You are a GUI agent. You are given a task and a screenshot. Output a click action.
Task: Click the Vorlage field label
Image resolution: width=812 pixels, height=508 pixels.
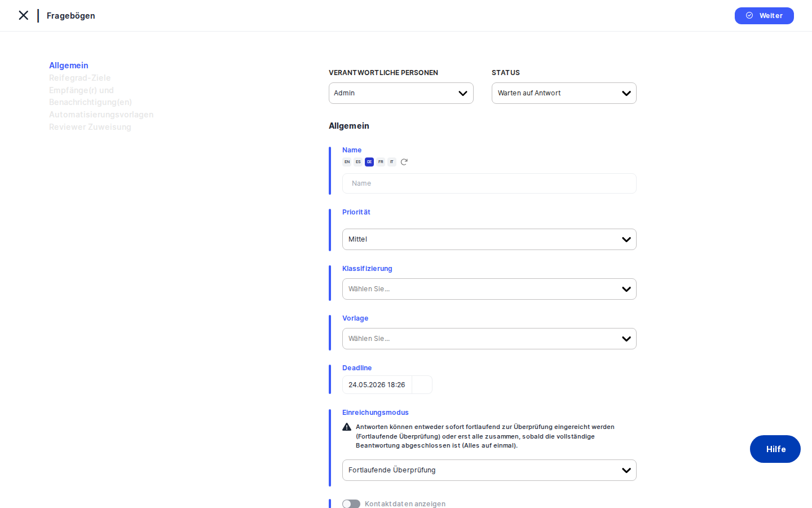(x=355, y=318)
